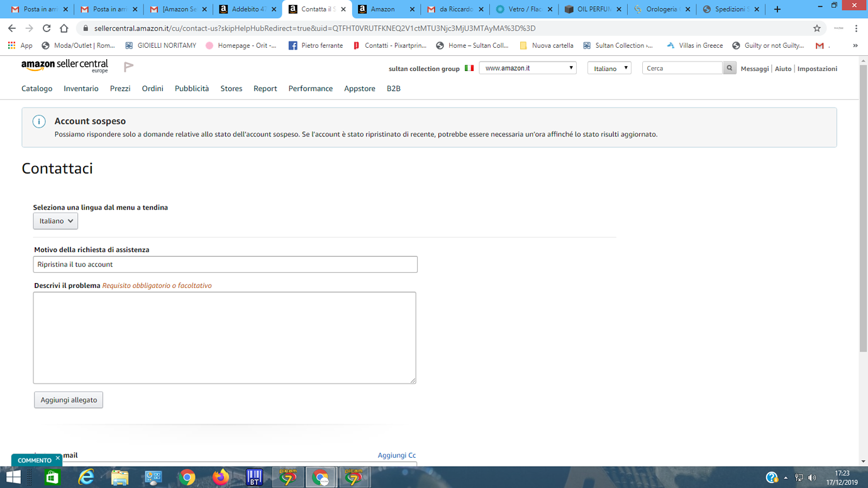Click the flag icon beside the logo
This screenshot has height=488, width=868.
click(x=129, y=67)
